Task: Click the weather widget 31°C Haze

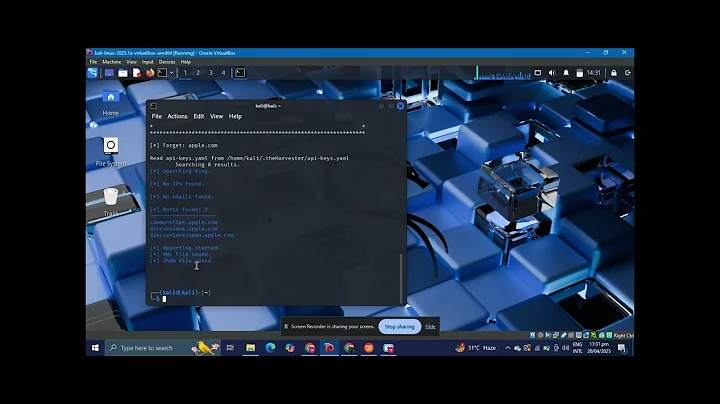Action: [x=476, y=348]
